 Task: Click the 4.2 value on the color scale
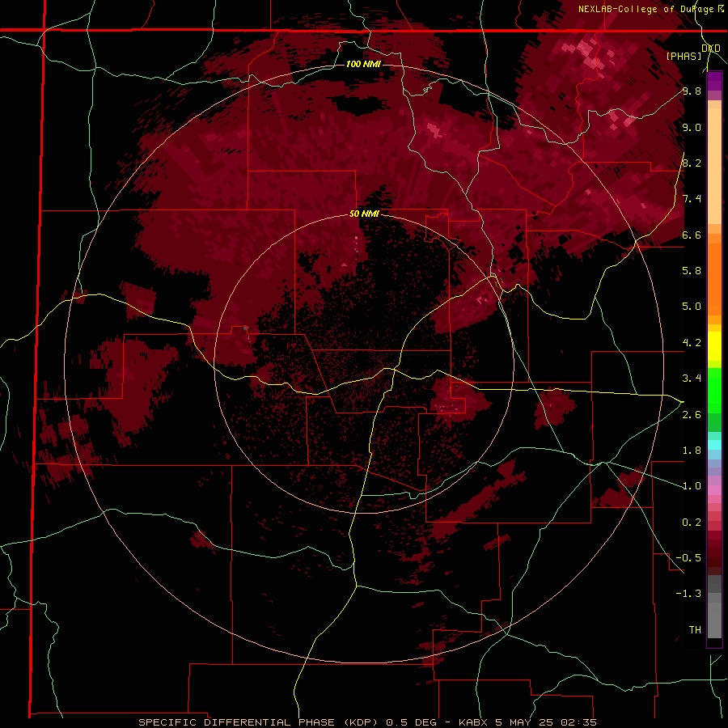(692, 343)
